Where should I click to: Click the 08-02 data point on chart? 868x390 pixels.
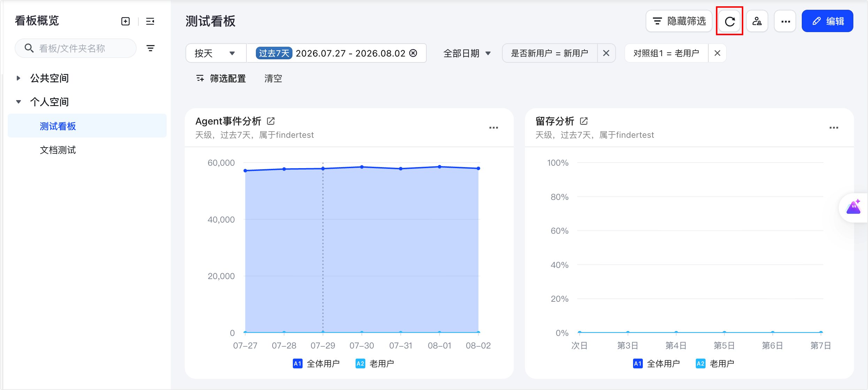478,168
